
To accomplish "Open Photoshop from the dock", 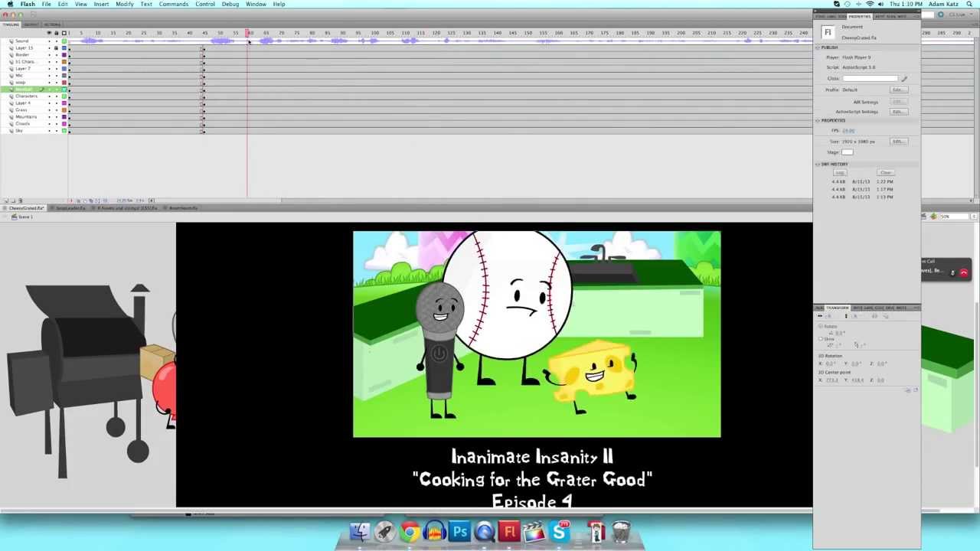I will coord(459,531).
